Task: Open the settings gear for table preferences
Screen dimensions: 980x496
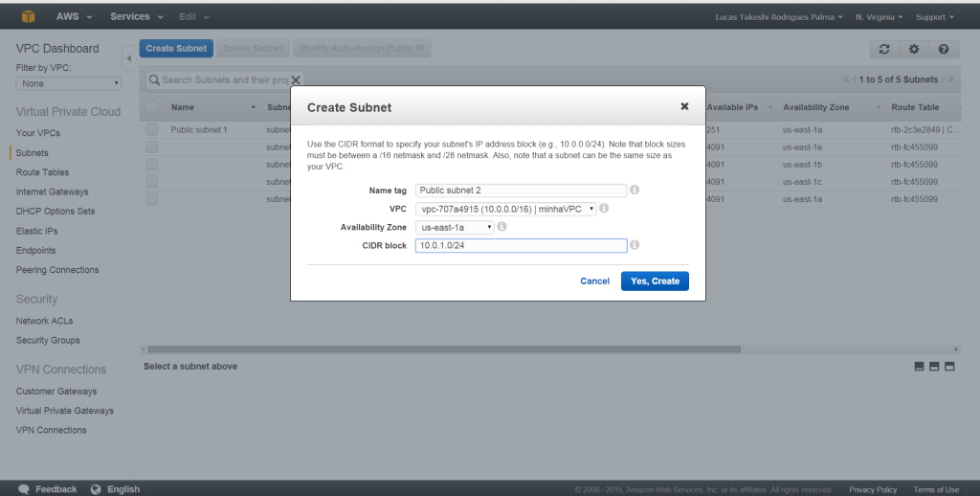Action: coord(914,49)
